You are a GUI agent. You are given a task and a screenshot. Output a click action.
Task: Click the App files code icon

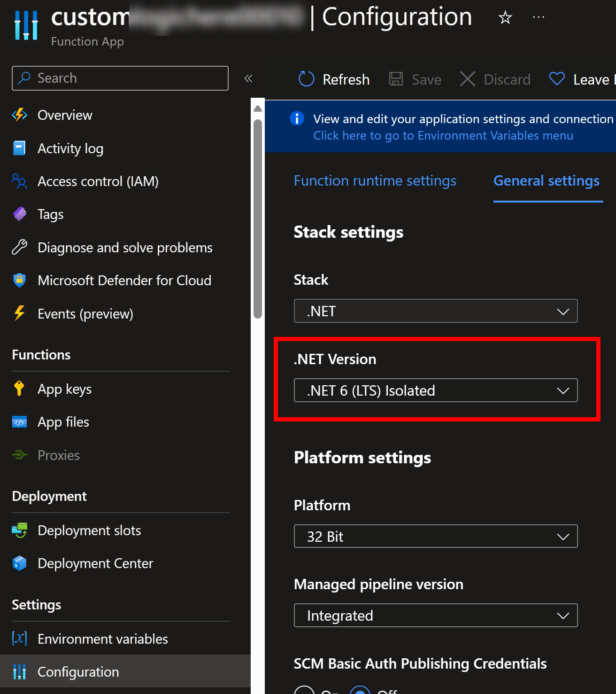(x=19, y=422)
